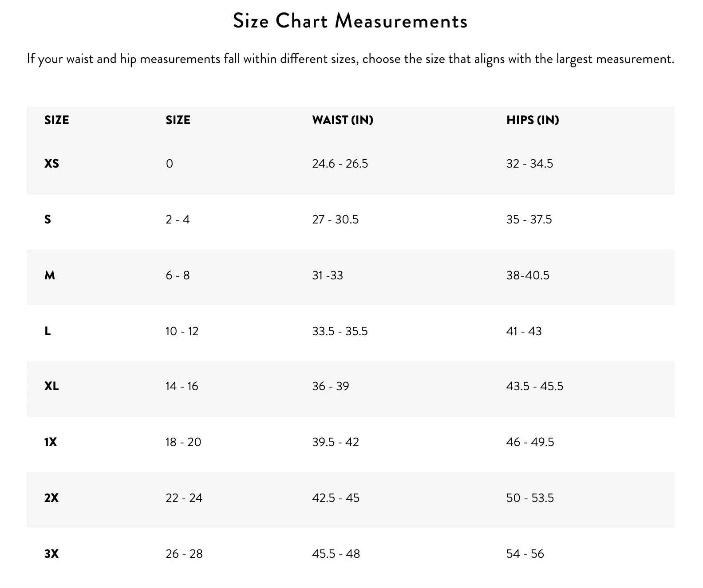The height and width of the screenshot is (588, 703).
Task: Click waist range 42.5 - 45
Action: tap(336, 498)
